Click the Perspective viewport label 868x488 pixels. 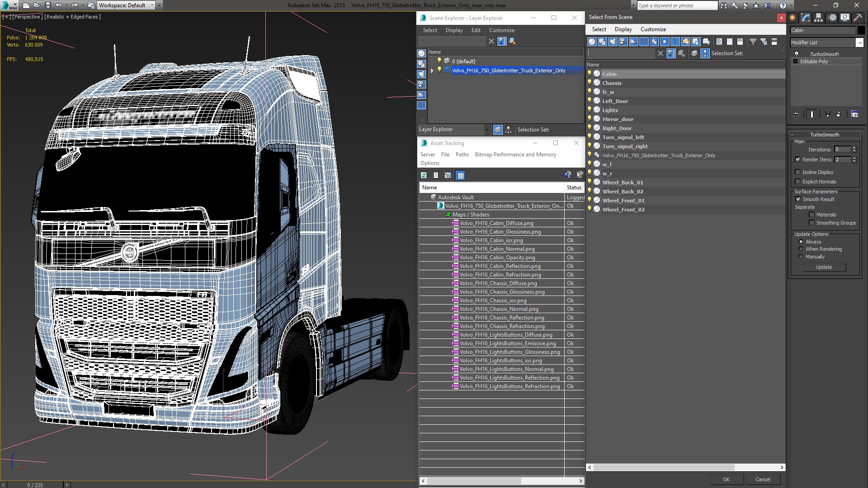pyautogui.click(x=27, y=17)
